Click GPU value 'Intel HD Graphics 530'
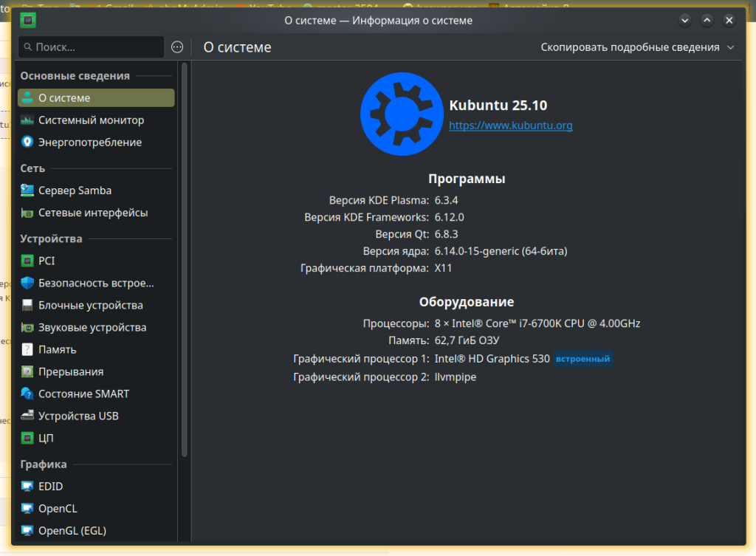 (492, 359)
